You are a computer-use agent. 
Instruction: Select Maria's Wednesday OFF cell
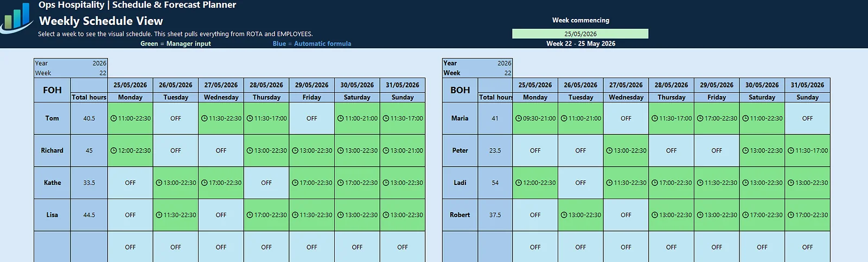click(626, 118)
